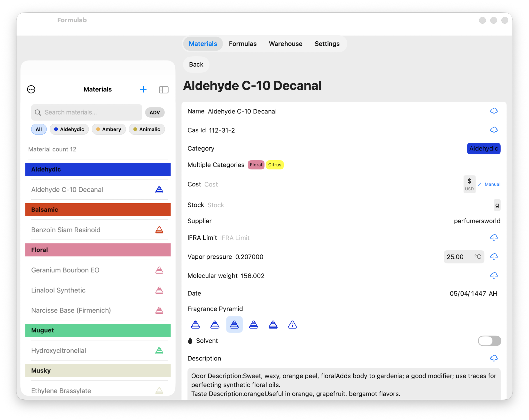Fetch Name data via cloud download icon

click(494, 111)
